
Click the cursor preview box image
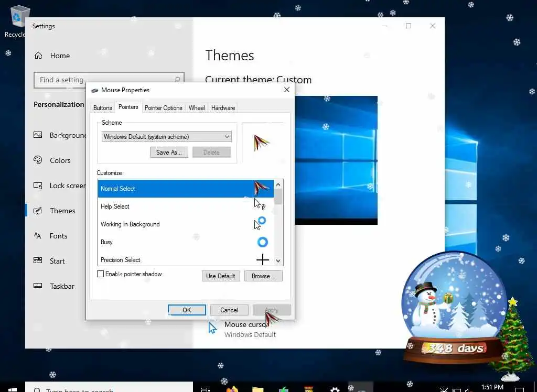click(261, 143)
